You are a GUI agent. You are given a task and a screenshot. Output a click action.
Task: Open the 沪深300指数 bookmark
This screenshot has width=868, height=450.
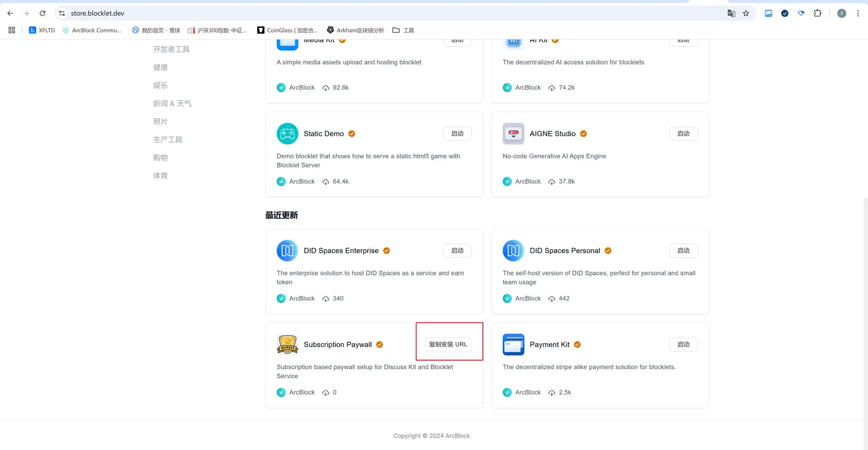(x=217, y=30)
